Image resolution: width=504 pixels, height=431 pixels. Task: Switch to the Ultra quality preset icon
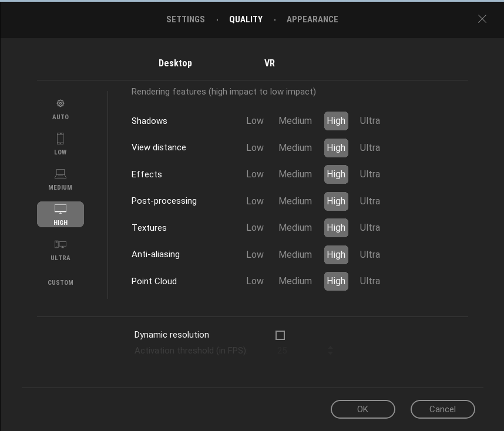click(61, 245)
